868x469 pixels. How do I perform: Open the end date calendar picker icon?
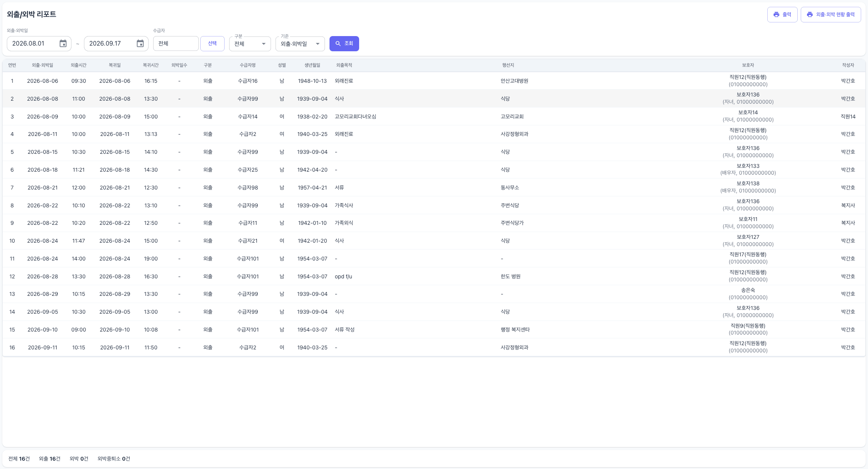140,44
